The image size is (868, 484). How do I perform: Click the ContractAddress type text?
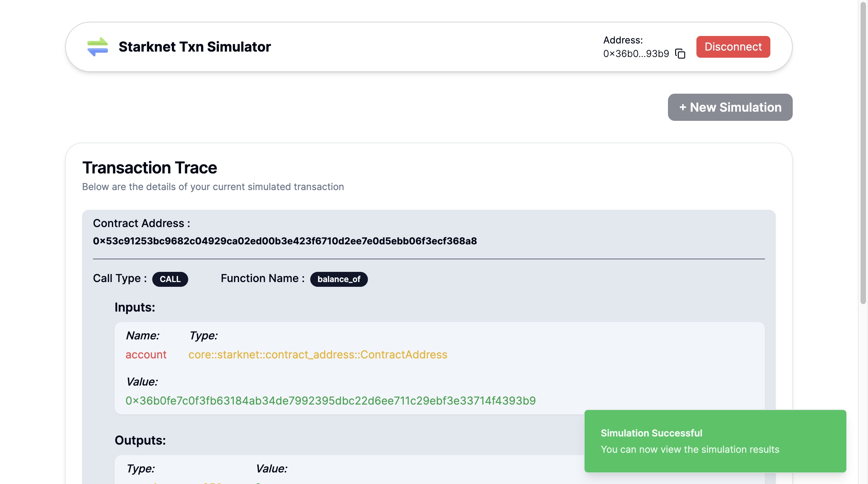coord(318,354)
